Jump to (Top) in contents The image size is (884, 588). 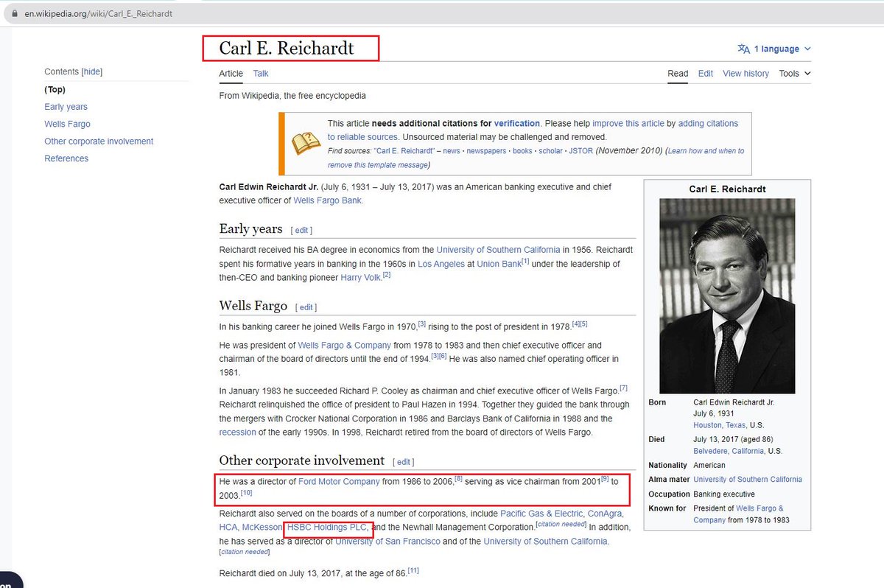[55, 90]
